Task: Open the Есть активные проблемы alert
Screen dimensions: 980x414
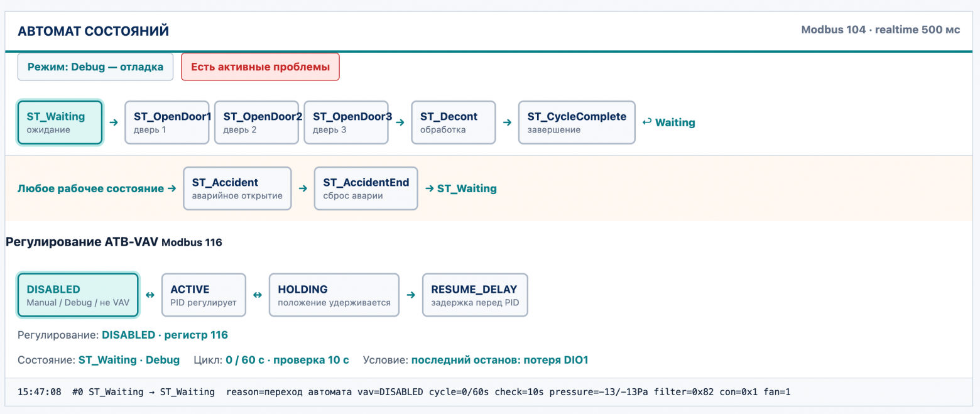Action: click(x=260, y=67)
